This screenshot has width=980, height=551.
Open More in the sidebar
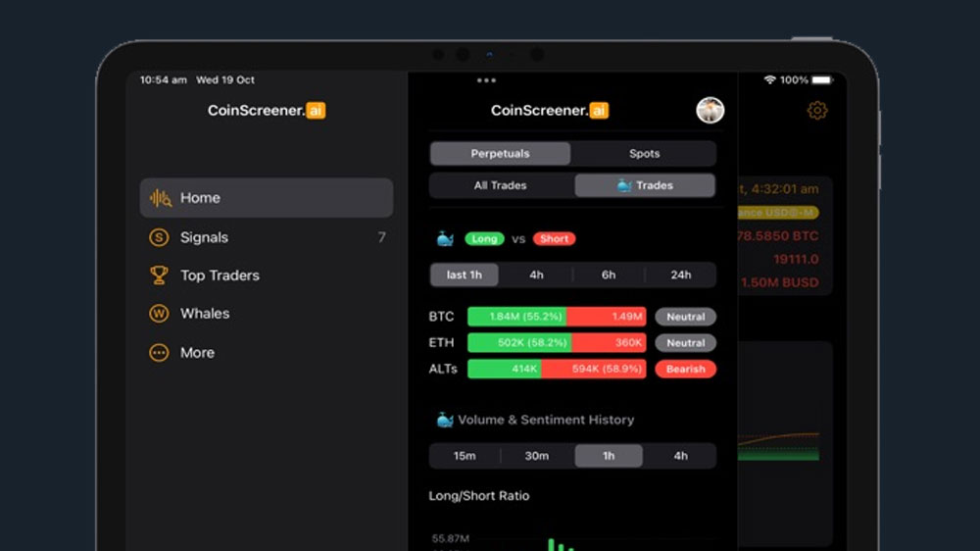(267, 352)
